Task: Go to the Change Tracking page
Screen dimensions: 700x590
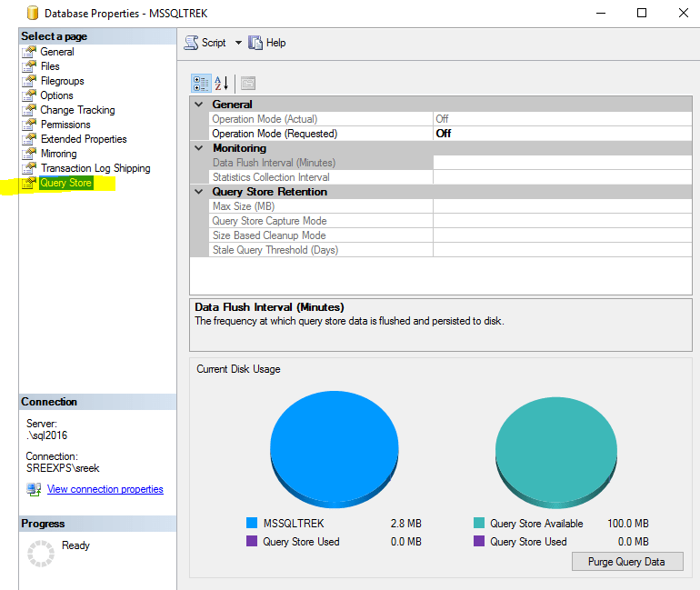Action: point(77,110)
